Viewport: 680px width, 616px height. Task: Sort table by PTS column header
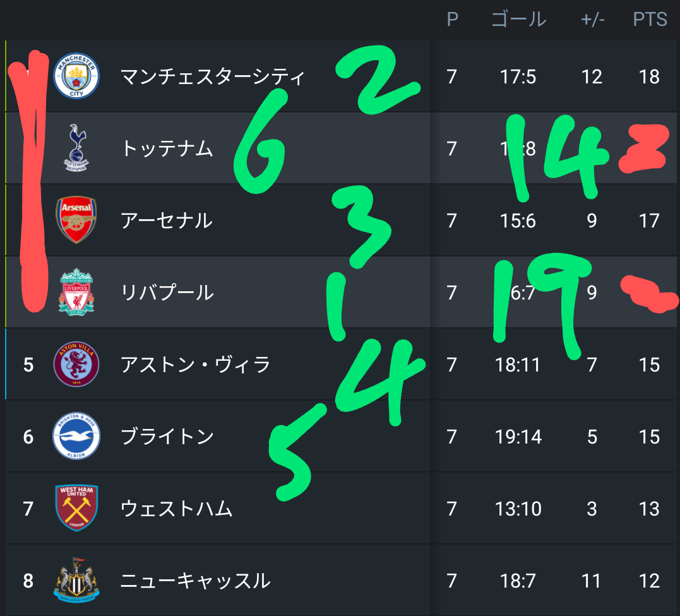point(650,19)
